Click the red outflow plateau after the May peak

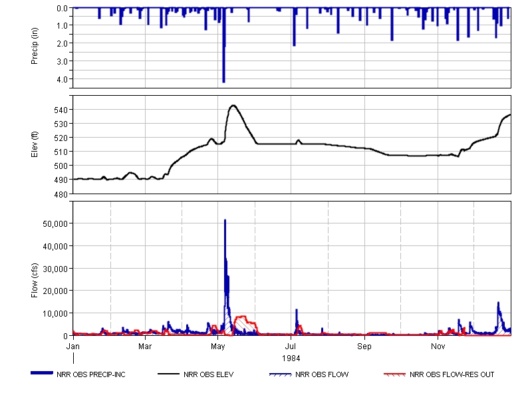(x=241, y=317)
